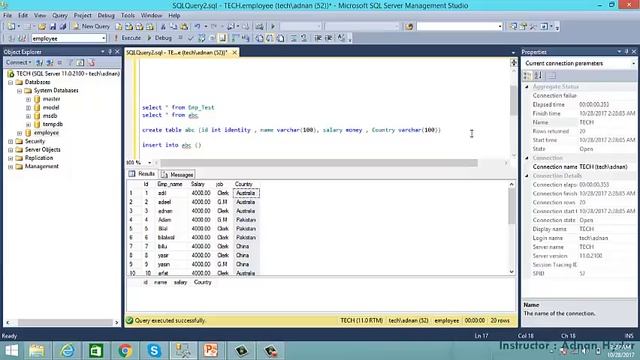This screenshot has width=640, height=360.
Task: Collapse the System Databases node
Action: point(19,91)
